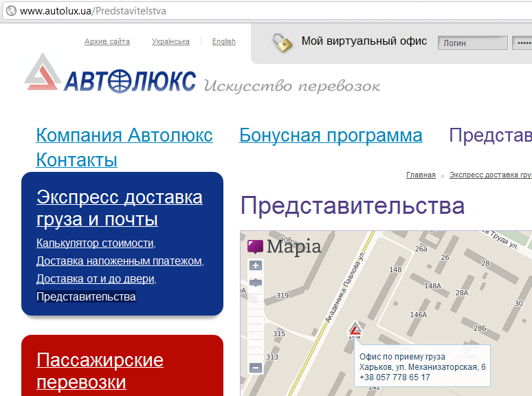Click phone number +38 057 778 65 17
This screenshot has height=396, width=532.
tap(395, 377)
